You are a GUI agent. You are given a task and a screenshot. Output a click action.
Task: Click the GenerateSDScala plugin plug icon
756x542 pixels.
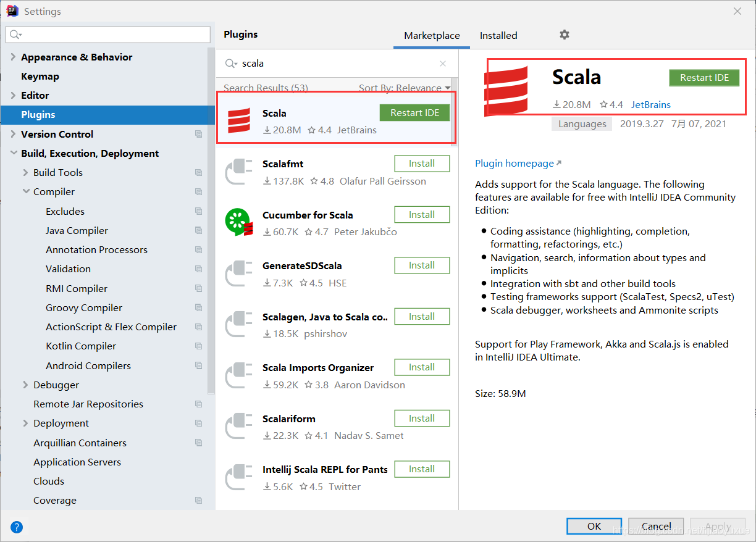(239, 273)
